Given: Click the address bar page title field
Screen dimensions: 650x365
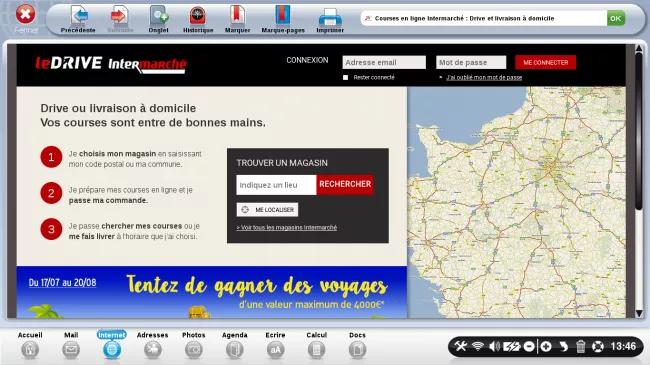Looking at the screenshot, I should click(x=483, y=18).
